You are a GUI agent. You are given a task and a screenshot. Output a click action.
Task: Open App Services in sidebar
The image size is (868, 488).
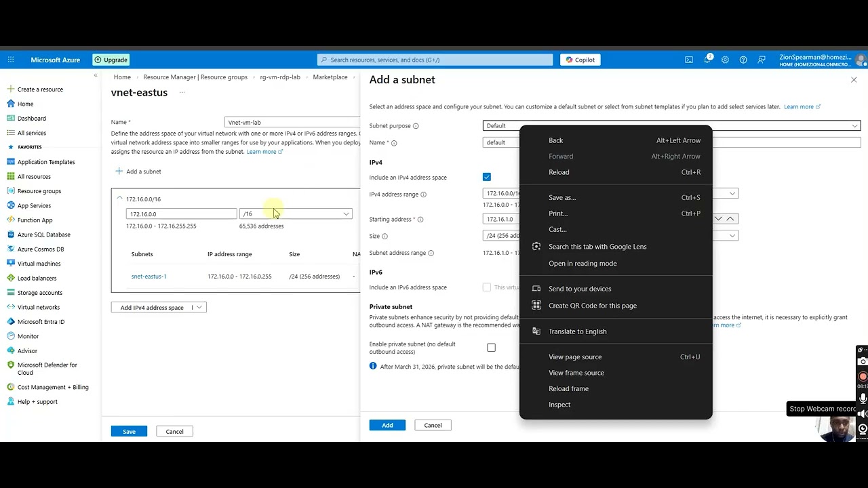[x=34, y=205]
